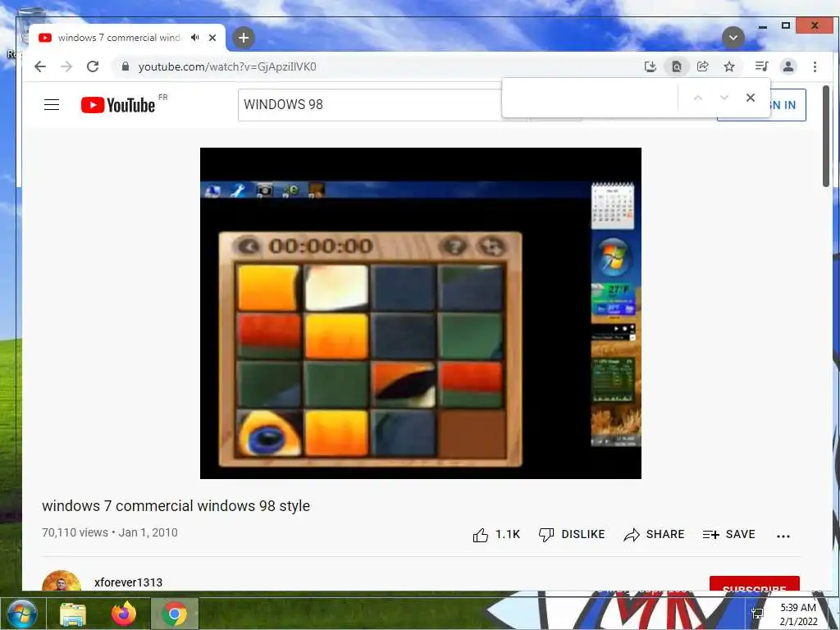The width and height of the screenshot is (840, 630).
Task: Open the xforever1313 channel link
Action: (128, 582)
